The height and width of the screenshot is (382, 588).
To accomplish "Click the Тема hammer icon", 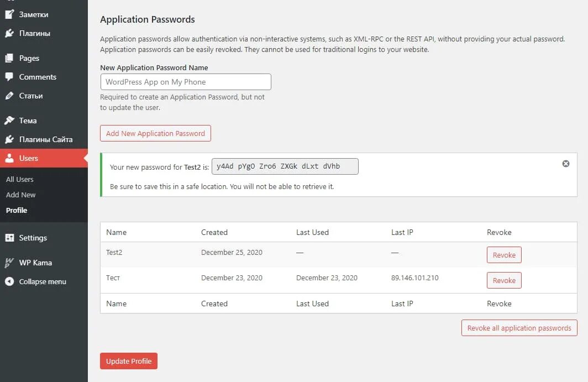I will [x=9, y=121].
